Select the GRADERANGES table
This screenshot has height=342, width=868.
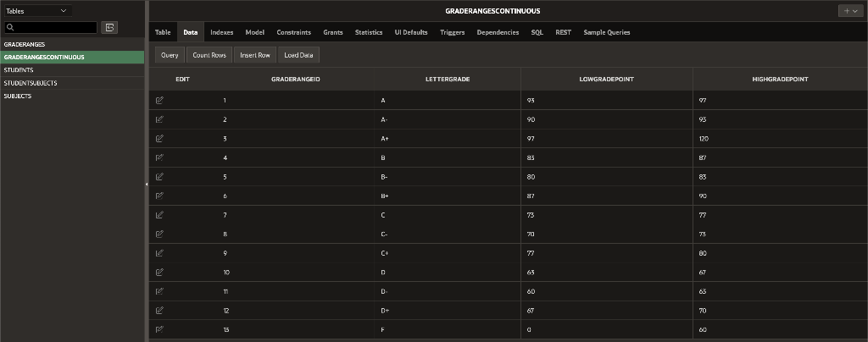coord(72,44)
